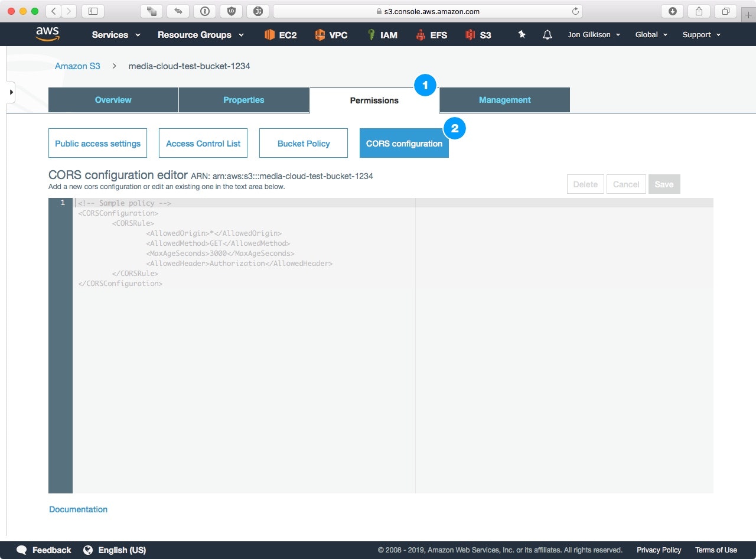Click the globe language icon
Screen dimensions: 756x559
pyautogui.click(x=88, y=550)
